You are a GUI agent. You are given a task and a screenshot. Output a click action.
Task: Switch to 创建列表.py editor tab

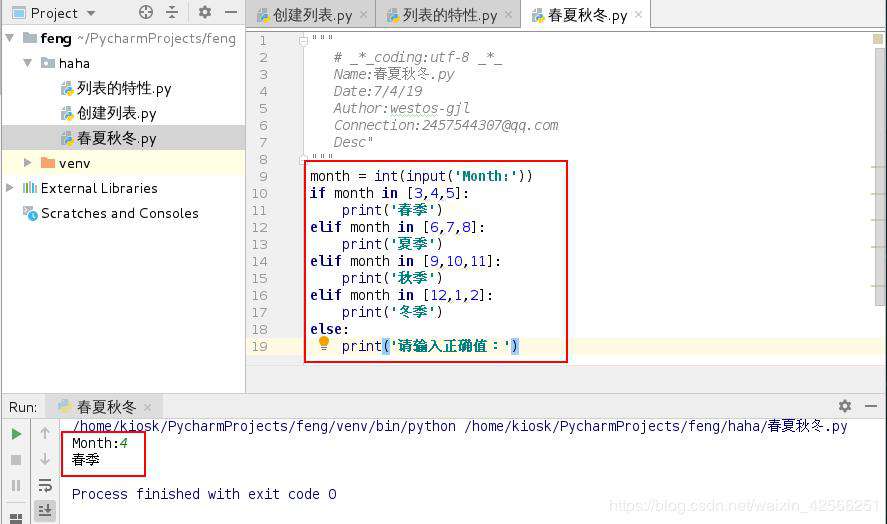pos(312,15)
